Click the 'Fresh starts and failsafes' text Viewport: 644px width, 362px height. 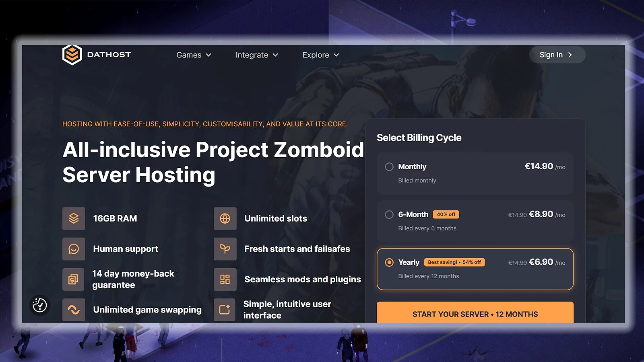point(297,249)
